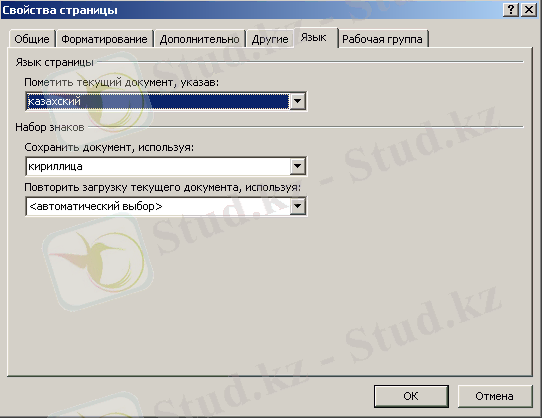
Task: Go to the Дополнительно tab
Action: pyautogui.click(x=199, y=39)
